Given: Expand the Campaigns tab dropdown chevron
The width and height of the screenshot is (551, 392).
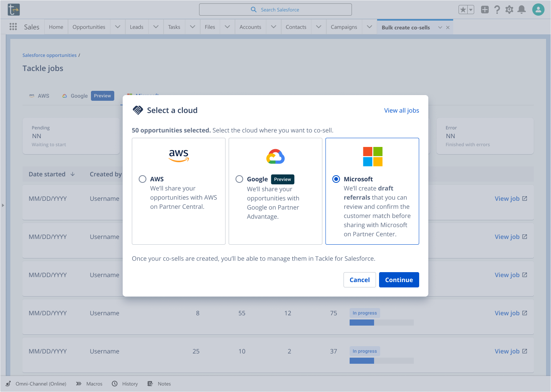Looking at the screenshot, I should pos(369,27).
